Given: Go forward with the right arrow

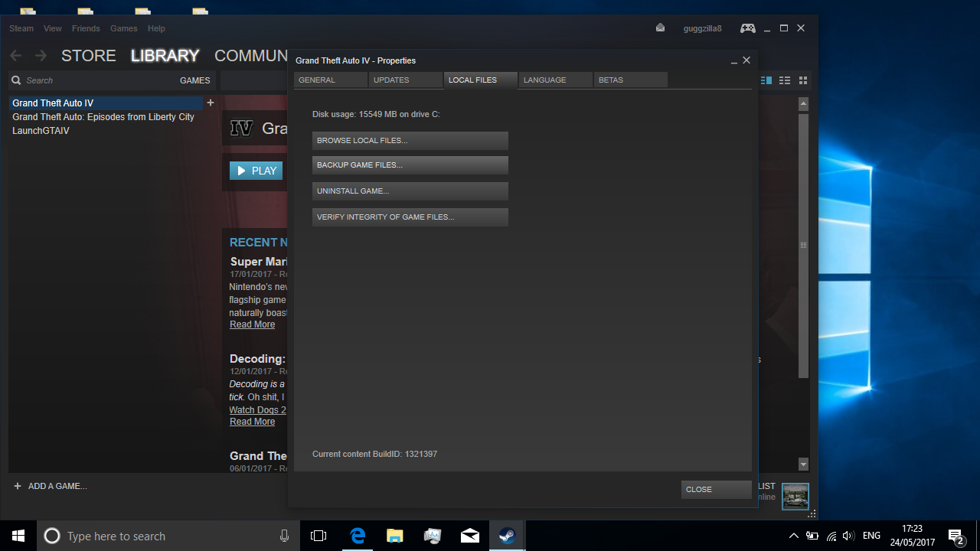Looking at the screenshot, I should click(41, 56).
